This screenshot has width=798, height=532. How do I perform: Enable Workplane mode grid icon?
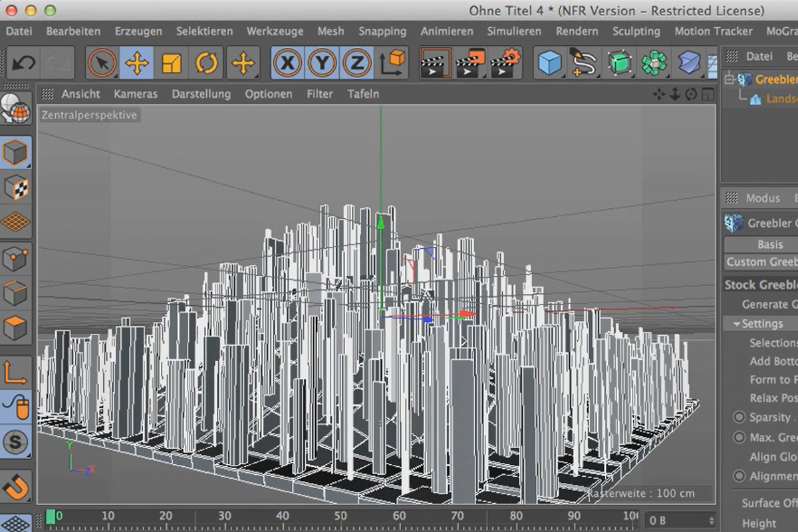tap(15, 222)
